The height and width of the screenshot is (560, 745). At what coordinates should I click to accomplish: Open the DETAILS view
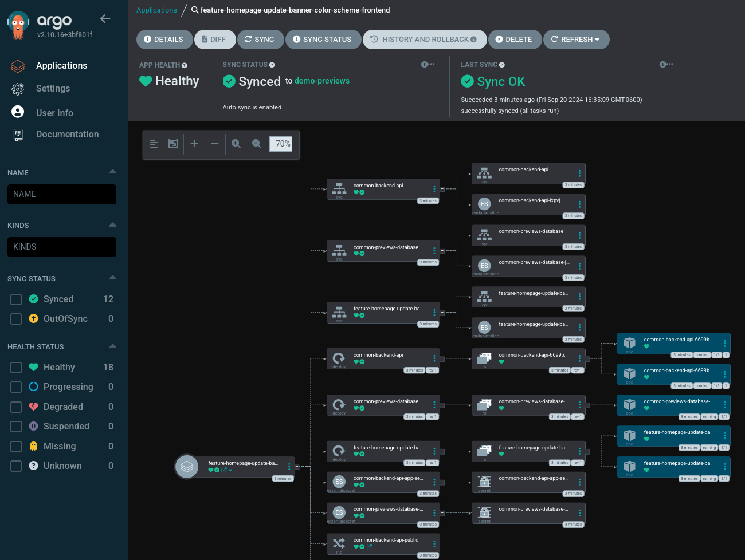click(164, 40)
